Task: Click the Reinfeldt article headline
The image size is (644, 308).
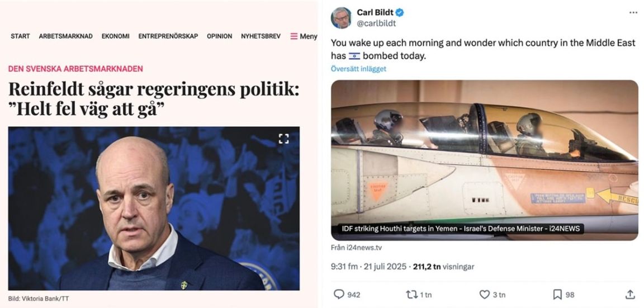Action: (154, 99)
